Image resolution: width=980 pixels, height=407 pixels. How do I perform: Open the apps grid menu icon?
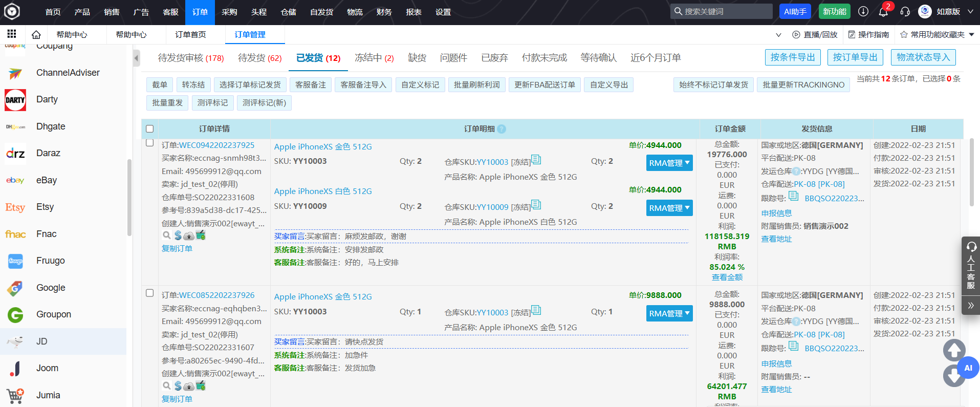12,34
